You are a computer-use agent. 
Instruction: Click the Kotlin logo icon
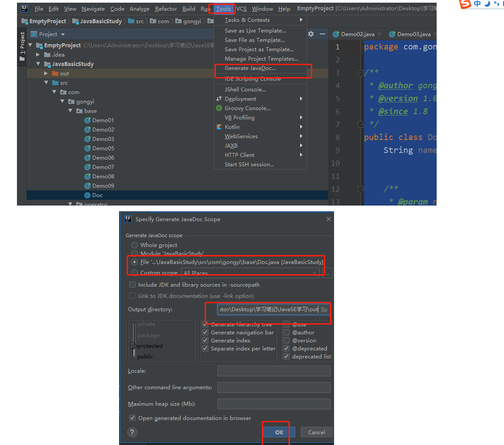click(x=219, y=127)
